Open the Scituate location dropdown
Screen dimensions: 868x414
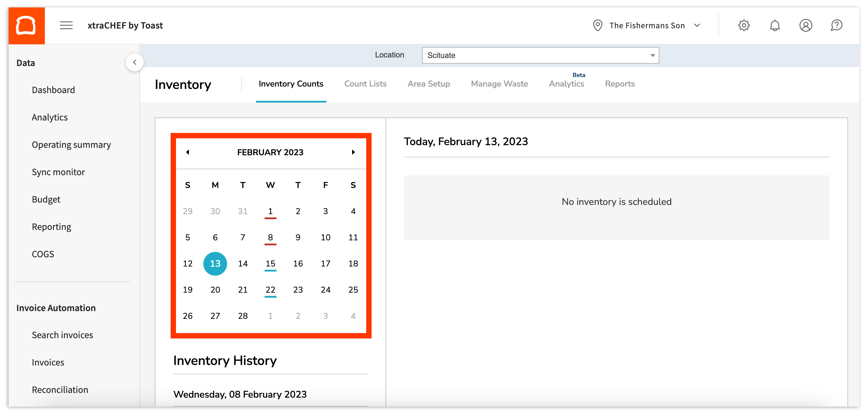540,55
